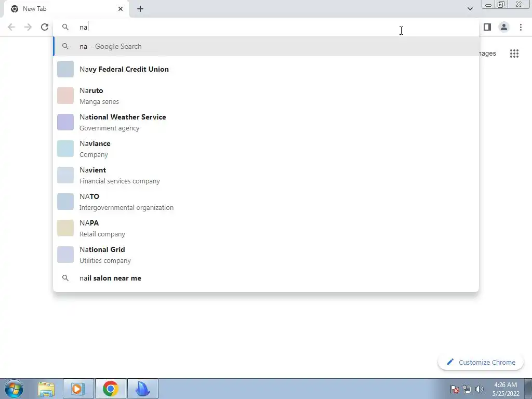Choose the Navient financial services suggestion
532x399 pixels.
tap(266, 175)
